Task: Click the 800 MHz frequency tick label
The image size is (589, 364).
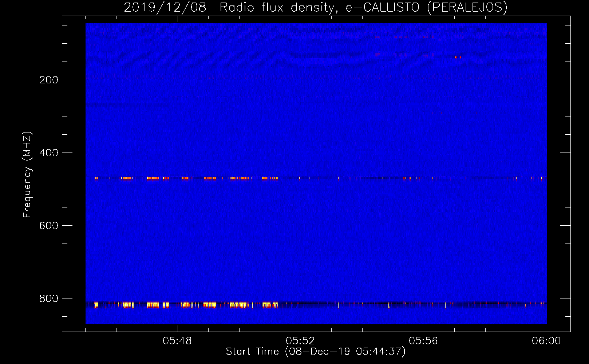Action: 49,298
